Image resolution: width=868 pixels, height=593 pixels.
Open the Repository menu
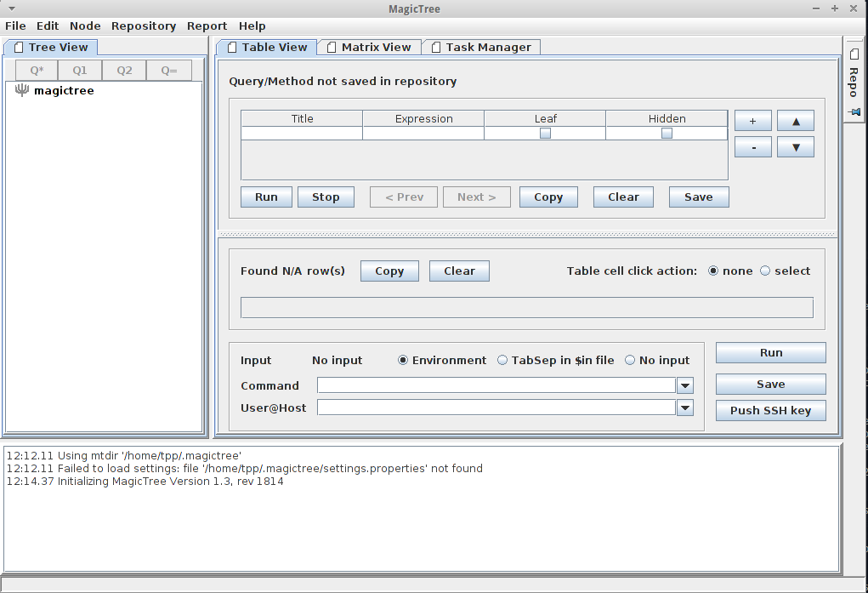(x=144, y=26)
